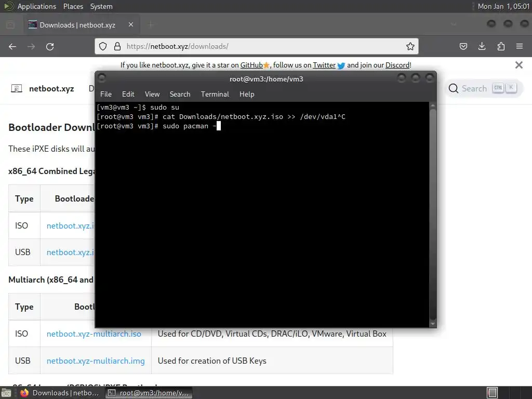Click the terminal title root@vm3:/home/vm3

coord(267,79)
